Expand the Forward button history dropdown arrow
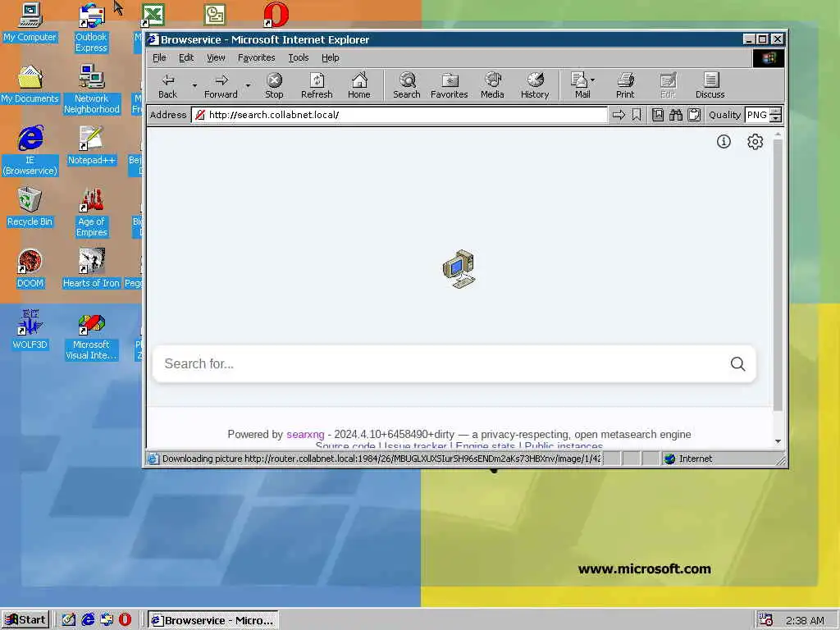 pyautogui.click(x=248, y=85)
